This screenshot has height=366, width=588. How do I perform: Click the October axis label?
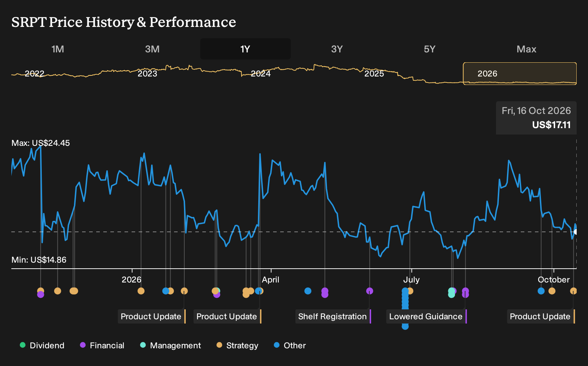pyautogui.click(x=554, y=280)
